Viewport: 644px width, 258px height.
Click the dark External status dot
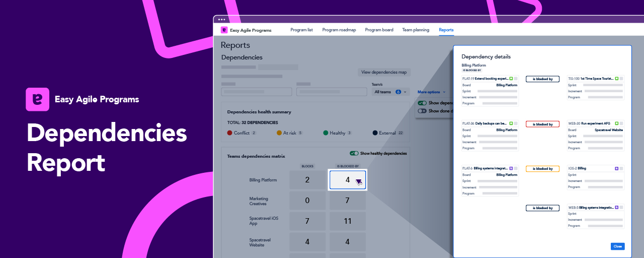tap(375, 133)
